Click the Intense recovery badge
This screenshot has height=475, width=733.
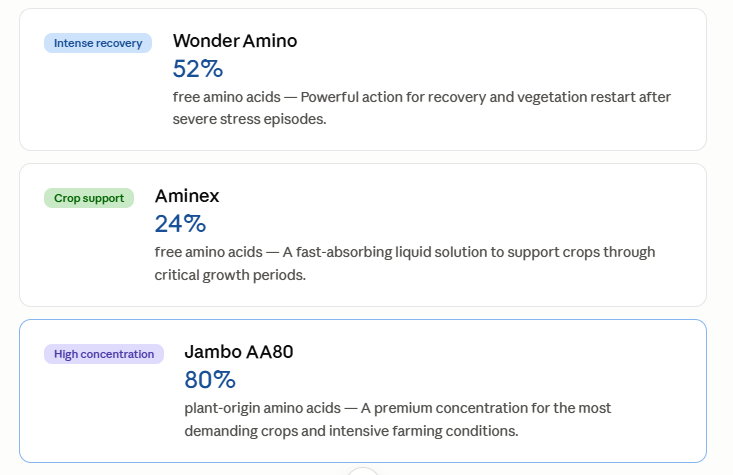(x=98, y=43)
